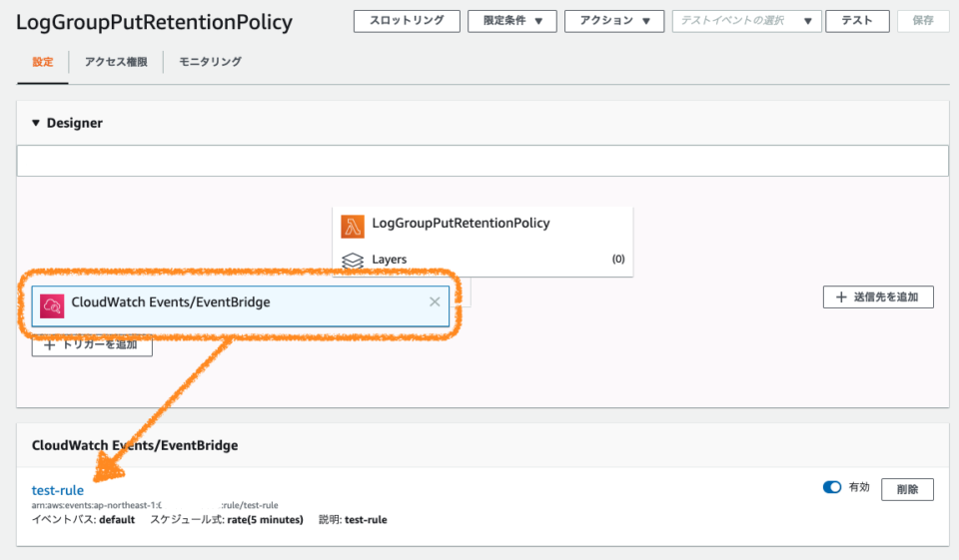Click the 送信先を追加 button
This screenshot has height=560, width=959.
[878, 297]
